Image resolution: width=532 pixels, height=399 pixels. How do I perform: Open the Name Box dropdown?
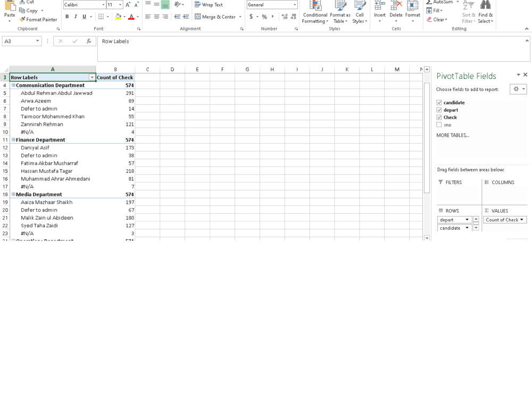coord(37,41)
